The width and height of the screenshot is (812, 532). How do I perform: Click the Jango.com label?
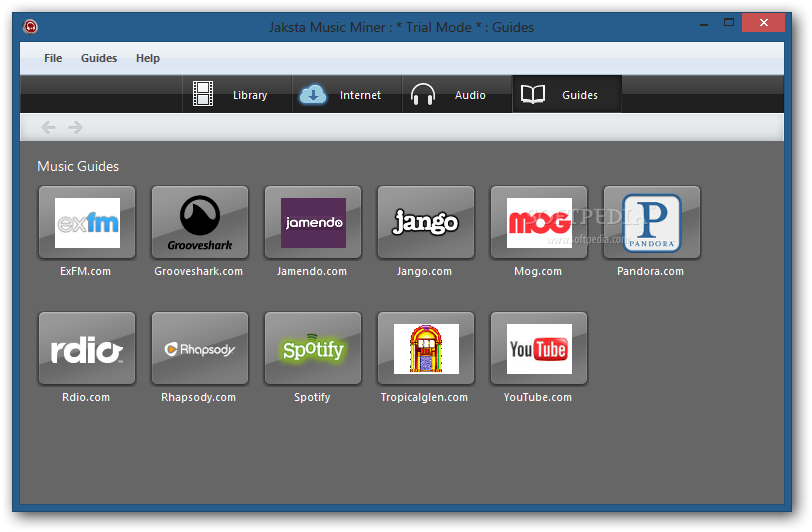(424, 271)
